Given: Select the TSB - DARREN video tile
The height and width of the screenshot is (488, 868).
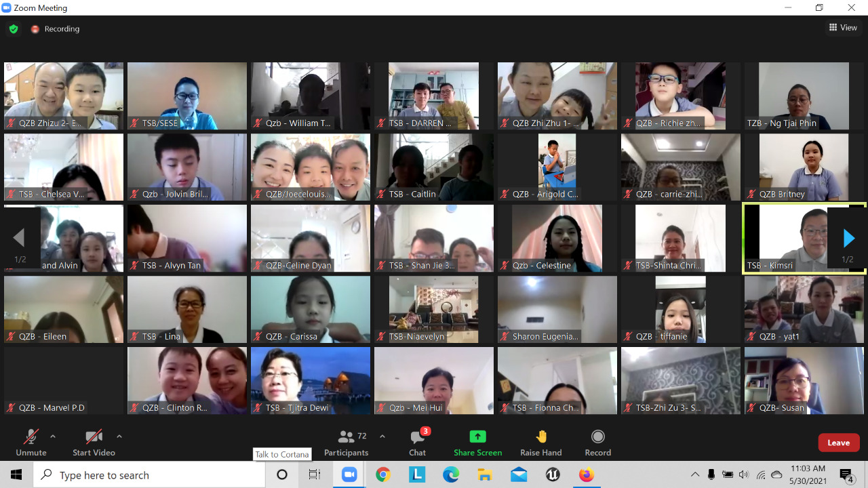Looking at the screenshot, I should tap(434, 96).
